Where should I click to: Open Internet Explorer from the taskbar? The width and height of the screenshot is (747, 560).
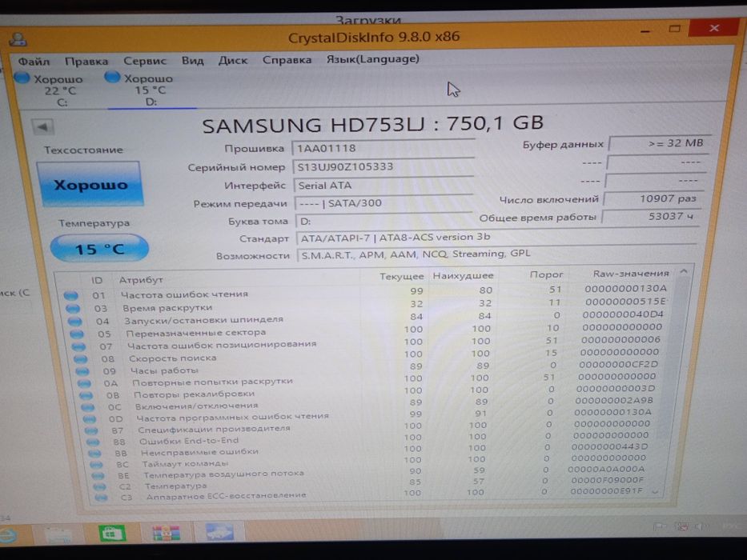click(x=9, y=534)
